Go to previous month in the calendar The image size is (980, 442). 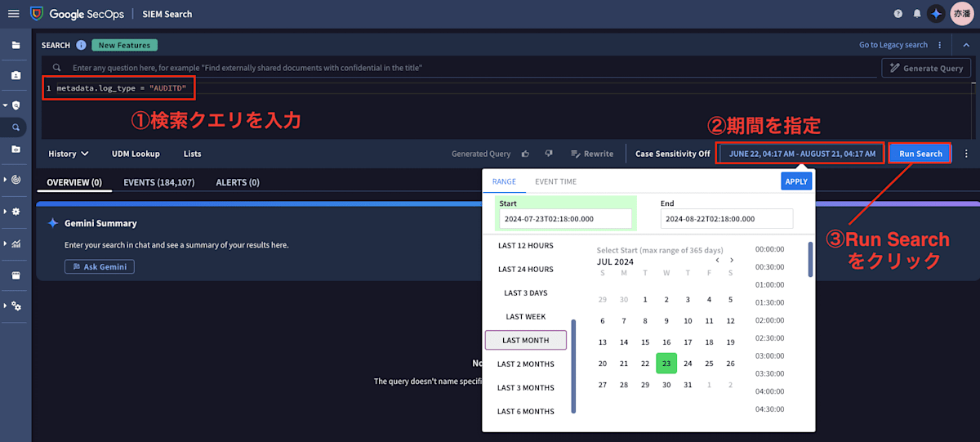717,261
